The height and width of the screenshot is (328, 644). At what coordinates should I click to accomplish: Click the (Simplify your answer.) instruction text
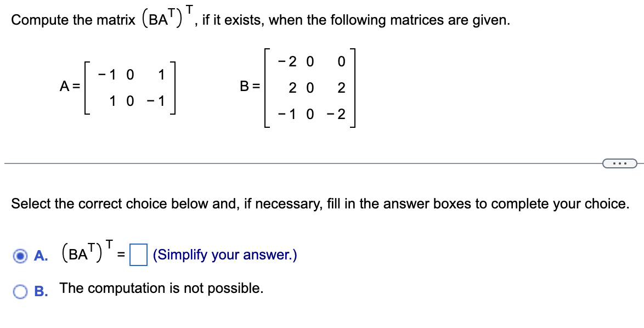[225, 255]
